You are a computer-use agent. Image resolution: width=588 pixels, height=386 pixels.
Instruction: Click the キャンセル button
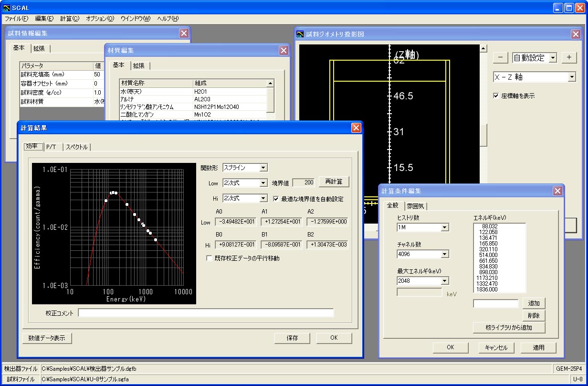[x=496, y=347]
